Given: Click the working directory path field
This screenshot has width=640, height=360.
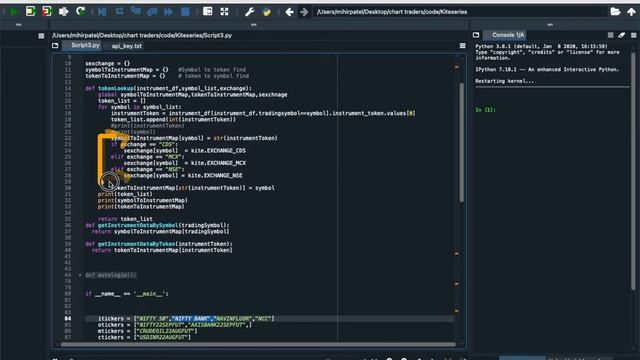Looking at the screenshot, I should coord(459,12).
